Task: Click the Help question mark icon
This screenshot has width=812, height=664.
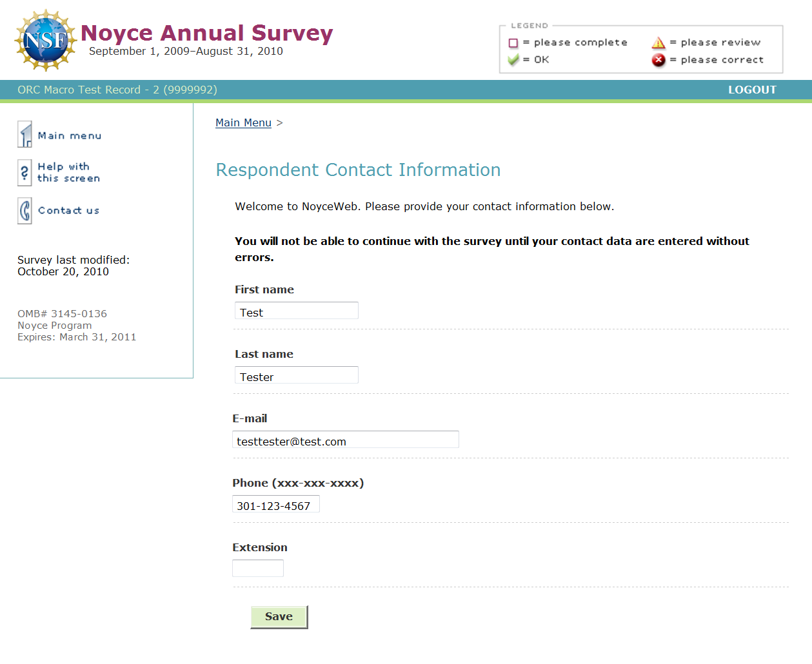Action: (x=25, y=173)
